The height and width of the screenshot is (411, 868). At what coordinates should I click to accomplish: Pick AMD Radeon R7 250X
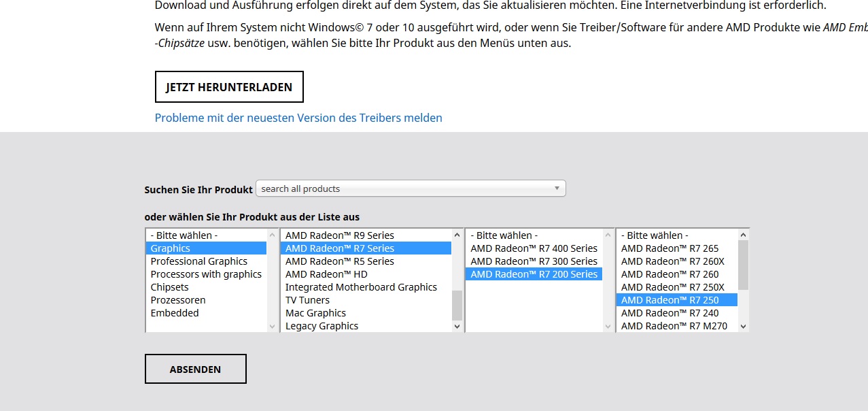click(677, 287)
